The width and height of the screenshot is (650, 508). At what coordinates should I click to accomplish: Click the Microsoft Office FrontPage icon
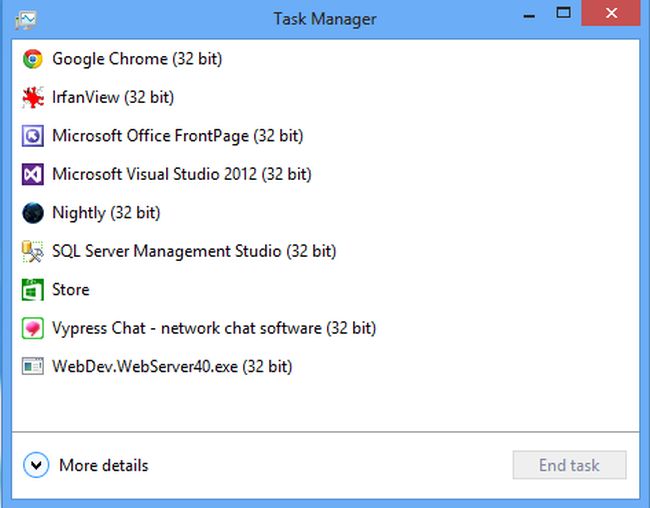33,136
